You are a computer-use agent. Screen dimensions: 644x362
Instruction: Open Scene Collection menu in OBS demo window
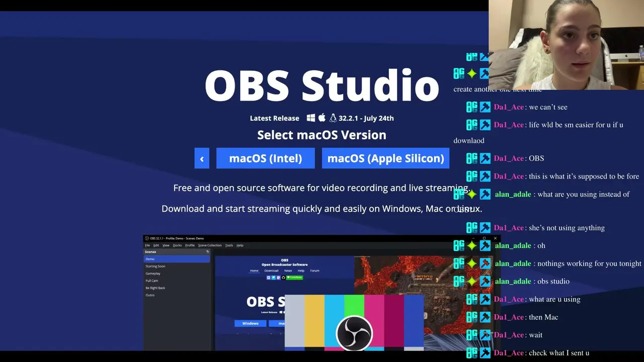(210, 245)
